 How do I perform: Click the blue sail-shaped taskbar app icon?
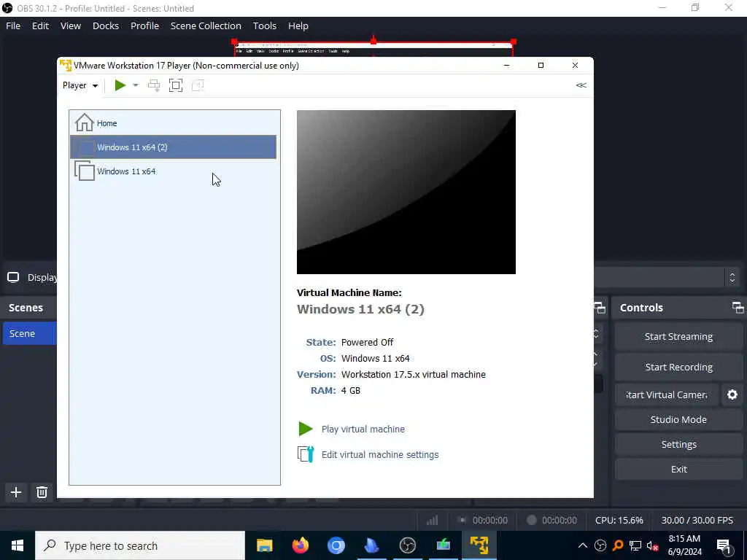371,545
